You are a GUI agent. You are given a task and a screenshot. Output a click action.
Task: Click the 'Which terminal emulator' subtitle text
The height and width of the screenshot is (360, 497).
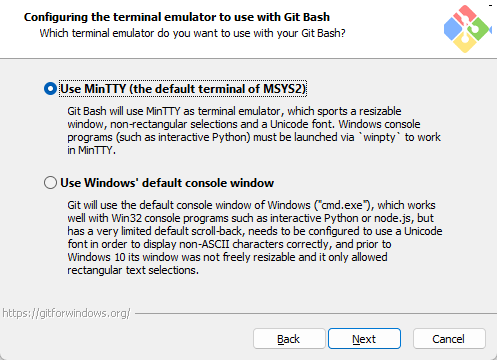pos(192,33)
